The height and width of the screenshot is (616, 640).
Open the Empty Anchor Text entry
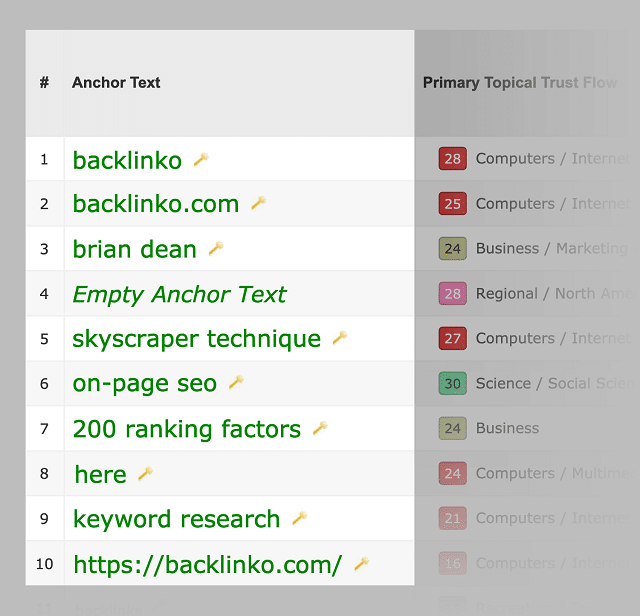(179, 294)
